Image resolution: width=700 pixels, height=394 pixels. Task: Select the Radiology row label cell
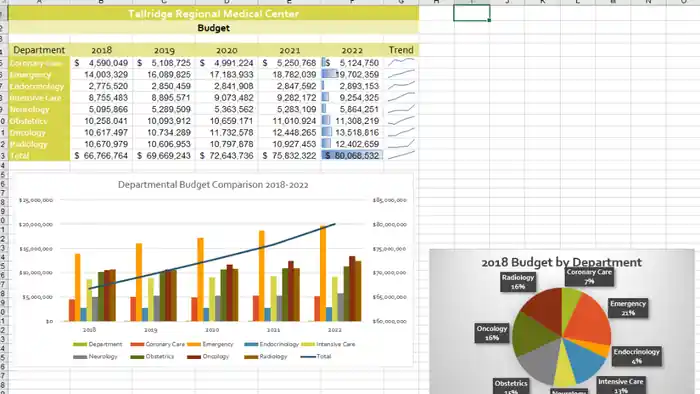pos(39,144)
